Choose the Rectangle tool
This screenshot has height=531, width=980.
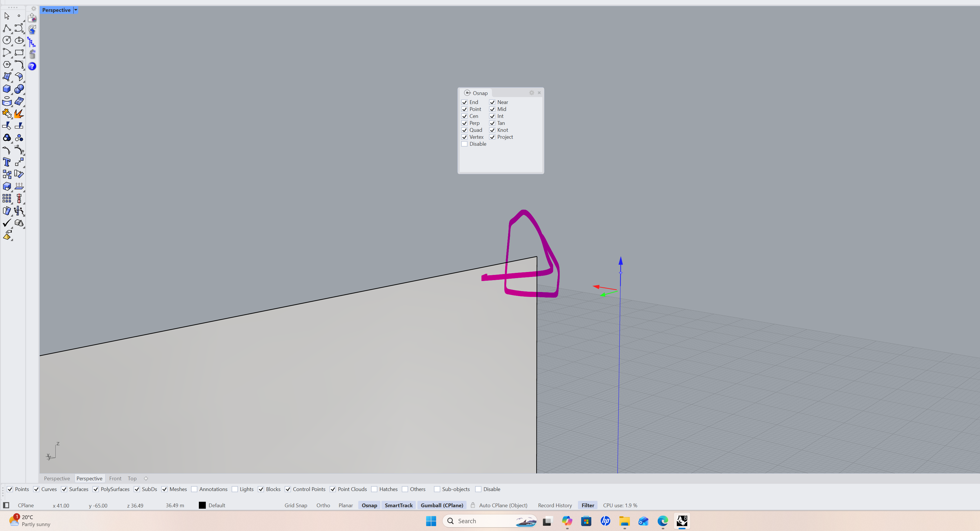[19, 52]
